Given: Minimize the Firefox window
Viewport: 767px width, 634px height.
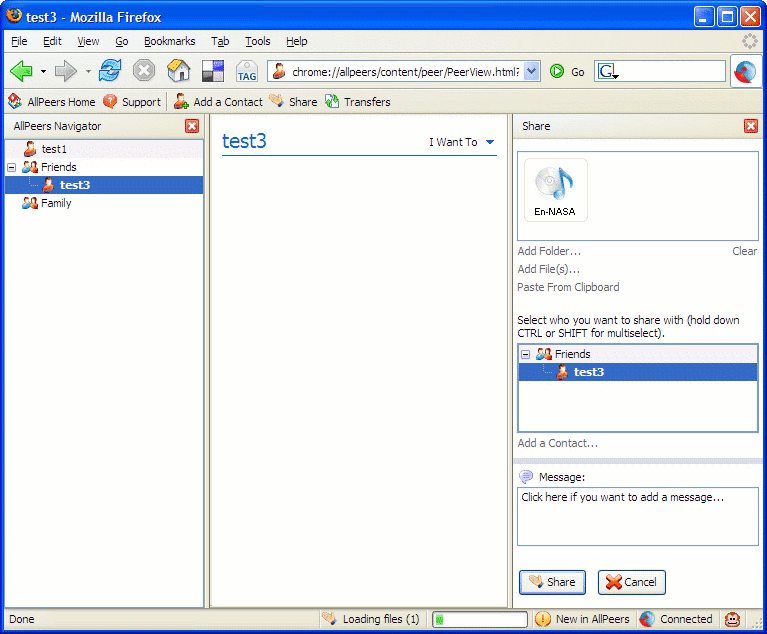Looking at the screenshot, I should click(x=704, y=17).
